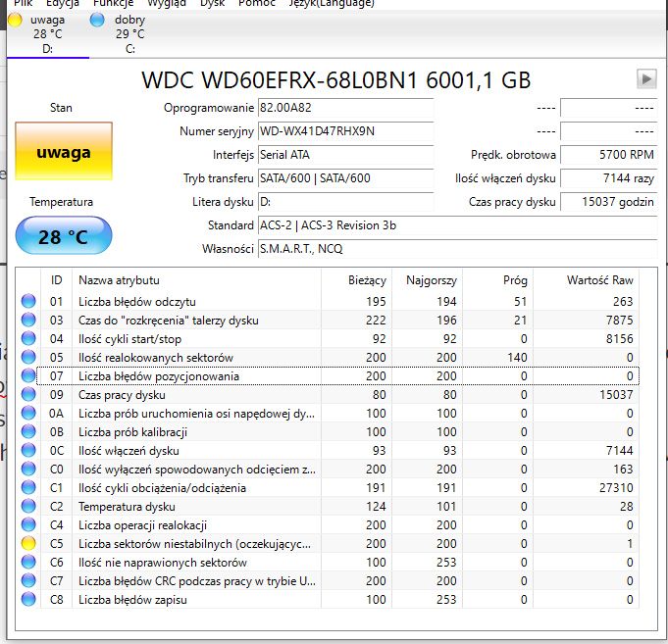This screenshot has height=644, width=668.
Task: Click the power-on count value 7144 razy
Action: 609,178
